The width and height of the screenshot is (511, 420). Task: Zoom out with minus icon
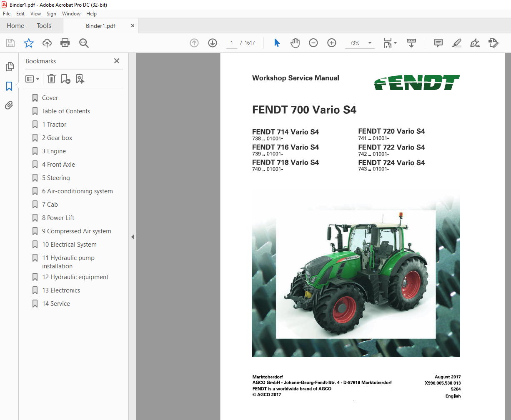coord(313,43)
